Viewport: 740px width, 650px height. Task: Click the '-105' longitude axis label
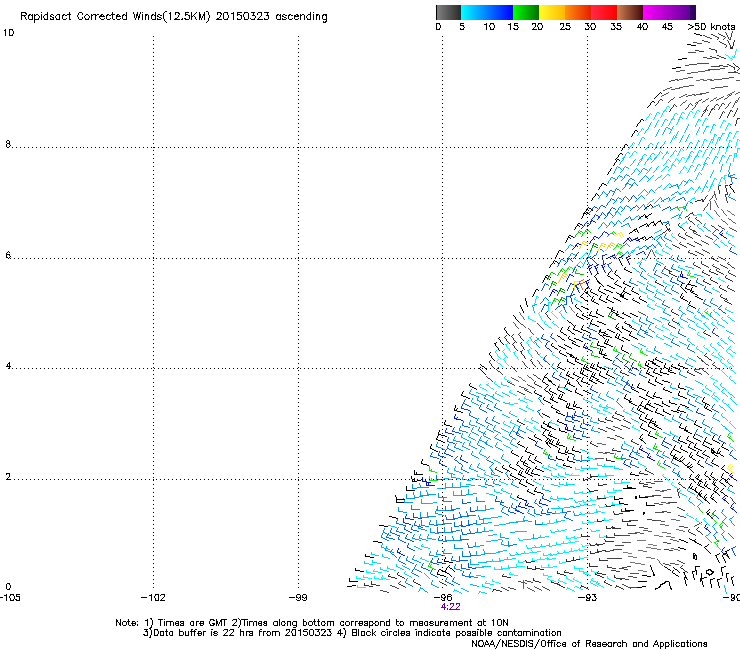pos(10,598)
